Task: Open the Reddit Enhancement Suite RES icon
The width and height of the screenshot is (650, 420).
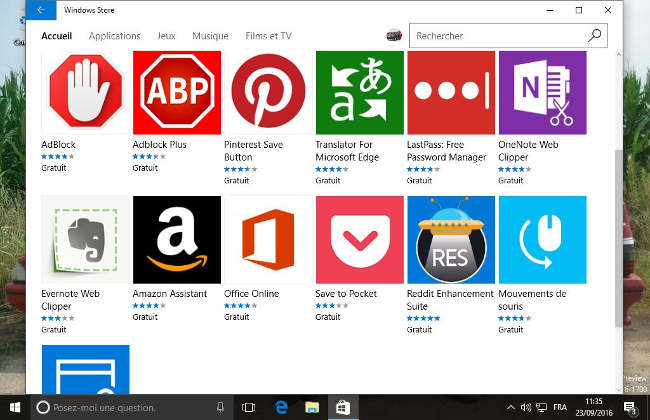Action: (451, 240)
